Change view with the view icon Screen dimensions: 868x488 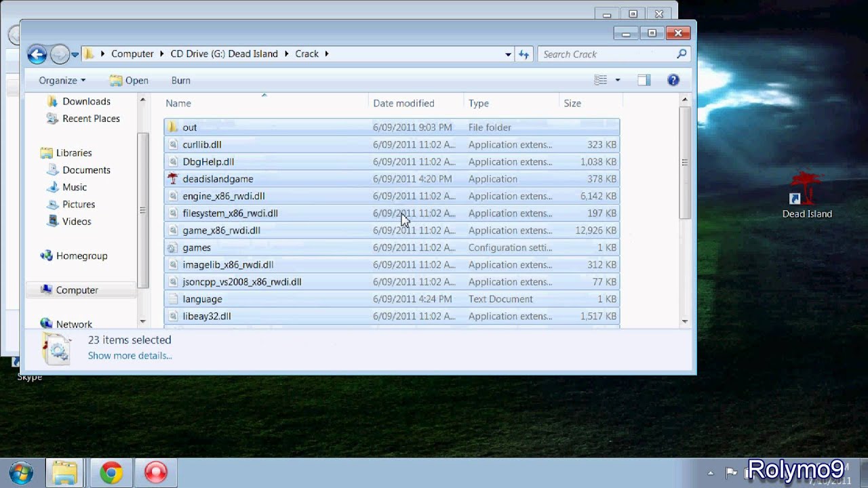601,80
